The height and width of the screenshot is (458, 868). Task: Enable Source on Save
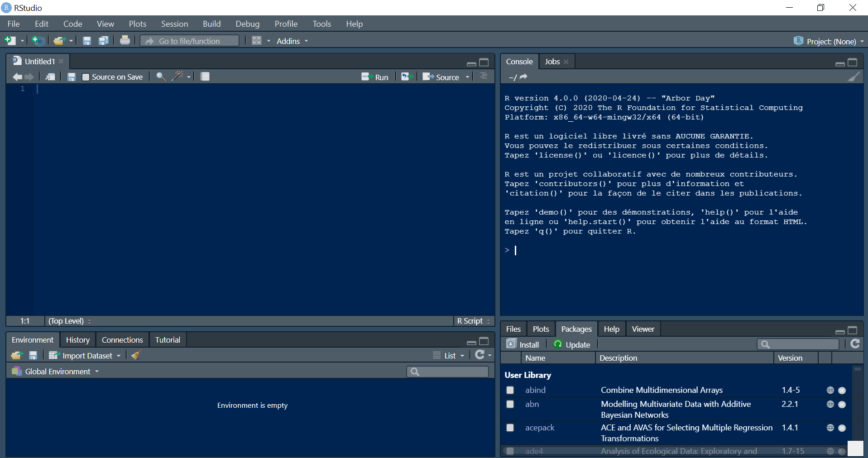click(85, 76)
